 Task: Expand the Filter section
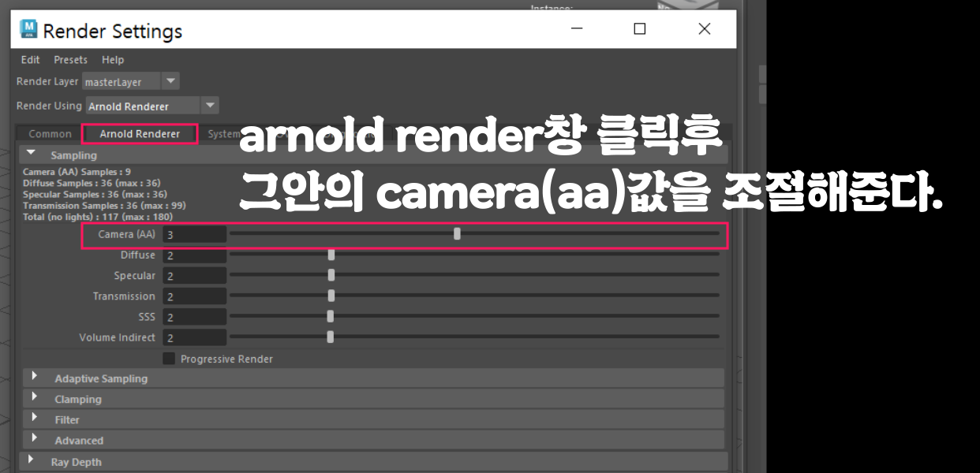[x=35, y=419]
